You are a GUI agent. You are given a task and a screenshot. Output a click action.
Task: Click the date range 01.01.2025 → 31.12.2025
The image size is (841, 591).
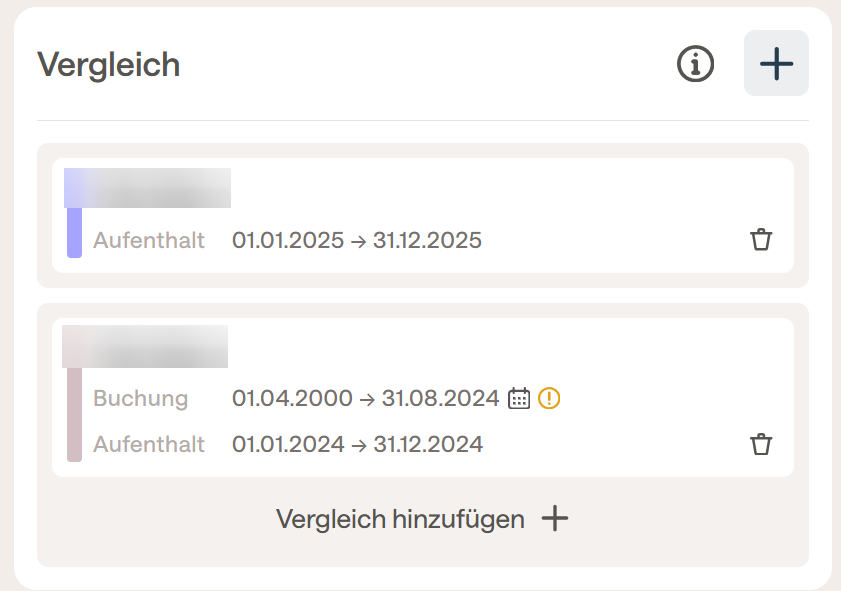[x=357, y=240]
